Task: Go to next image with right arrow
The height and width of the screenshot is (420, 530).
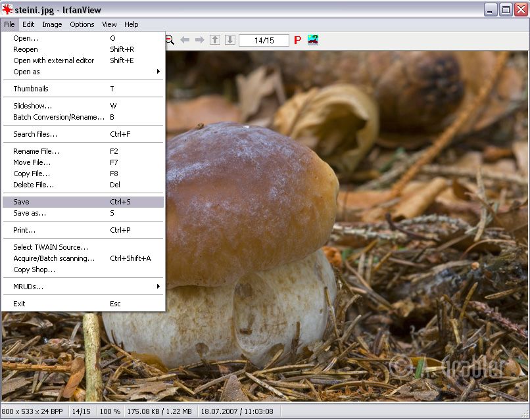Action: pos(199,40)
